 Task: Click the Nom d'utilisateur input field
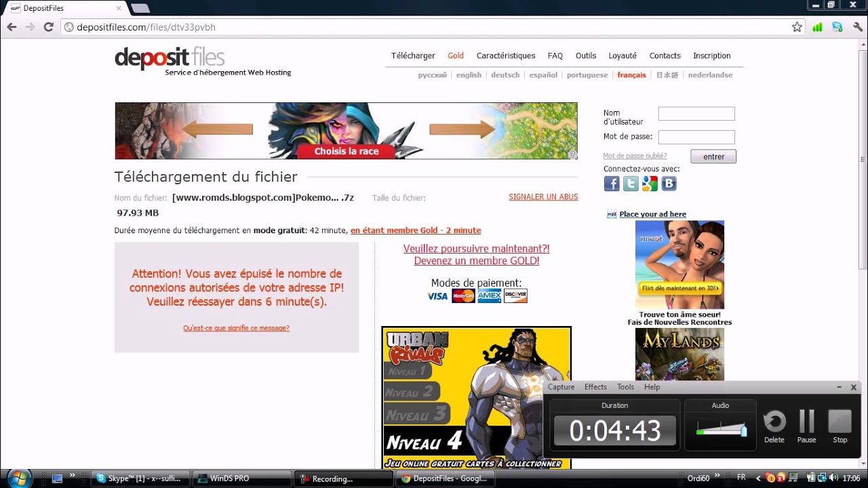point(696,114)
